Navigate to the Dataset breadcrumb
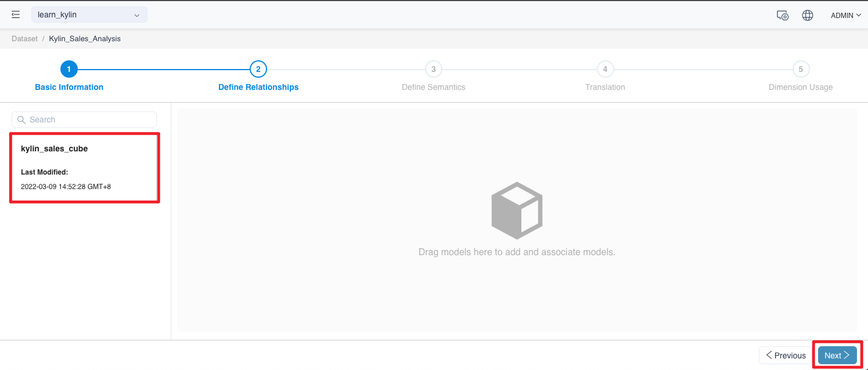Image resolution: width=868 pixels, height=370 pixels. point(24,39)
